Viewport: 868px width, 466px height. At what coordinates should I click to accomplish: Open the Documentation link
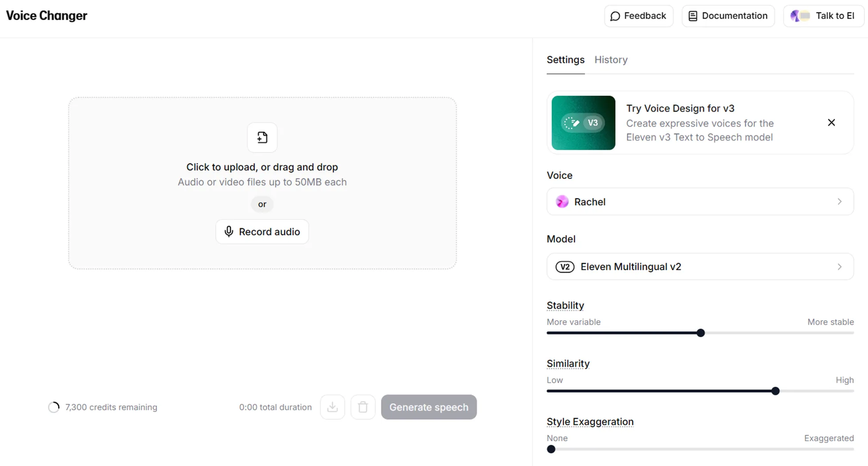coord(728,16)
